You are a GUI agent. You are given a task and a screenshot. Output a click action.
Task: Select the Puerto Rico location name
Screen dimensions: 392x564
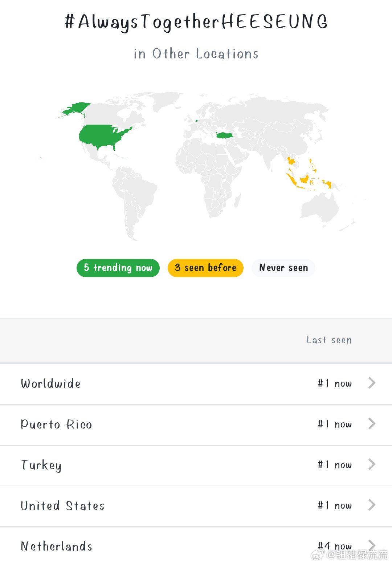click(x=56, y=424)
